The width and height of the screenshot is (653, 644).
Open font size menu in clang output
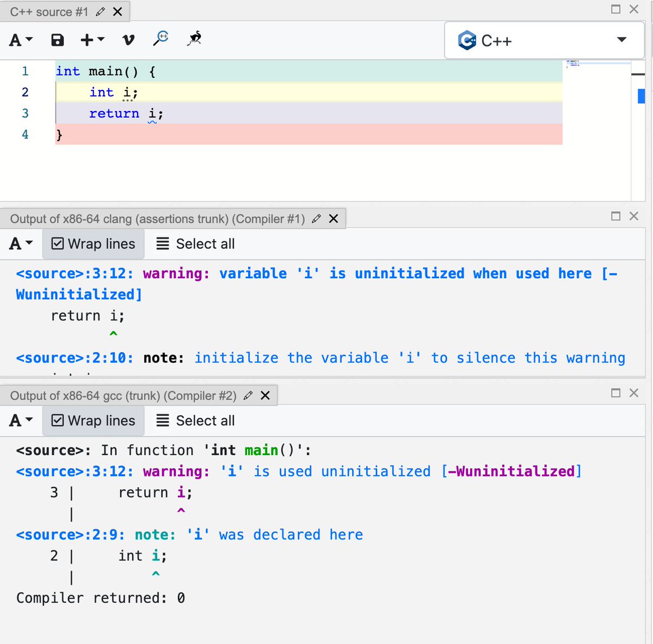[x=21, y=244]
